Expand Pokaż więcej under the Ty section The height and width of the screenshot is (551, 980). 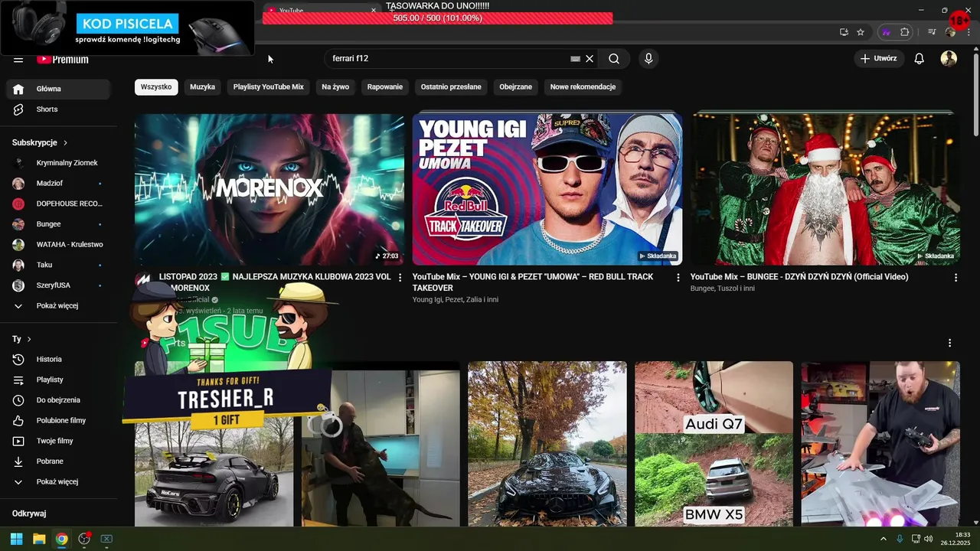point(58,481)
